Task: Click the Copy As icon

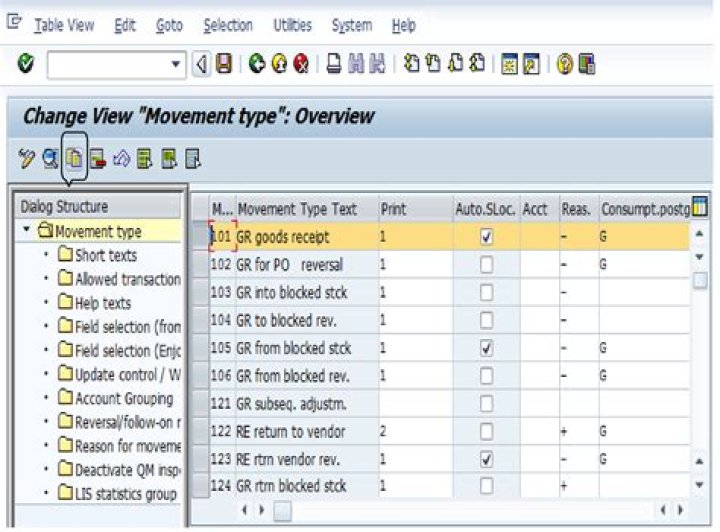Action: pos(74,159)
